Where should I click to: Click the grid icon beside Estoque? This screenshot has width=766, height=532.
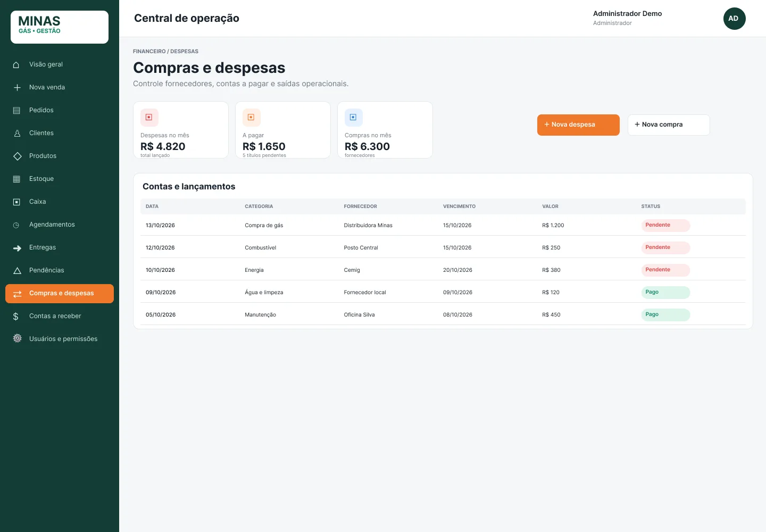(16, 179)
